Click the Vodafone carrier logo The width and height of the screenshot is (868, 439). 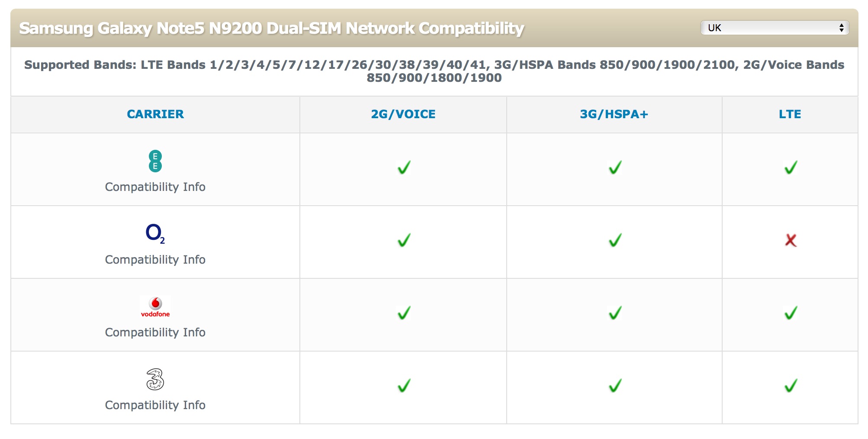pos(155,307)
